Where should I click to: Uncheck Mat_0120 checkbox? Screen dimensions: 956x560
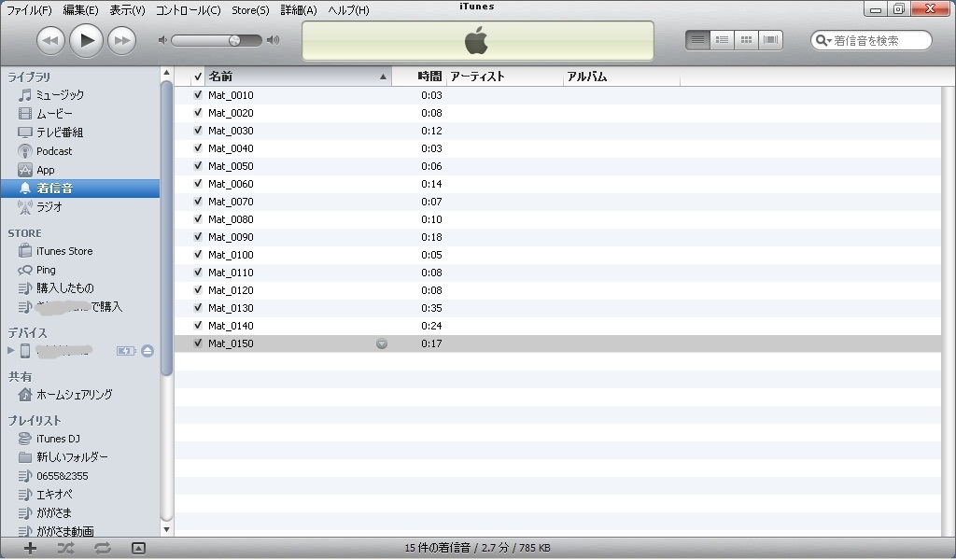pyautogui.click(x=198, y=290)
